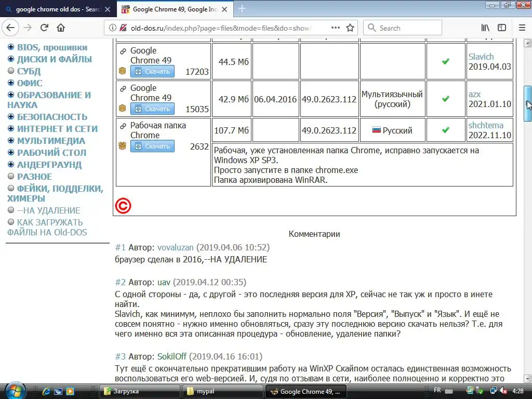
Task: Open the Firefox hamburger menu
Action: [522, 28]
